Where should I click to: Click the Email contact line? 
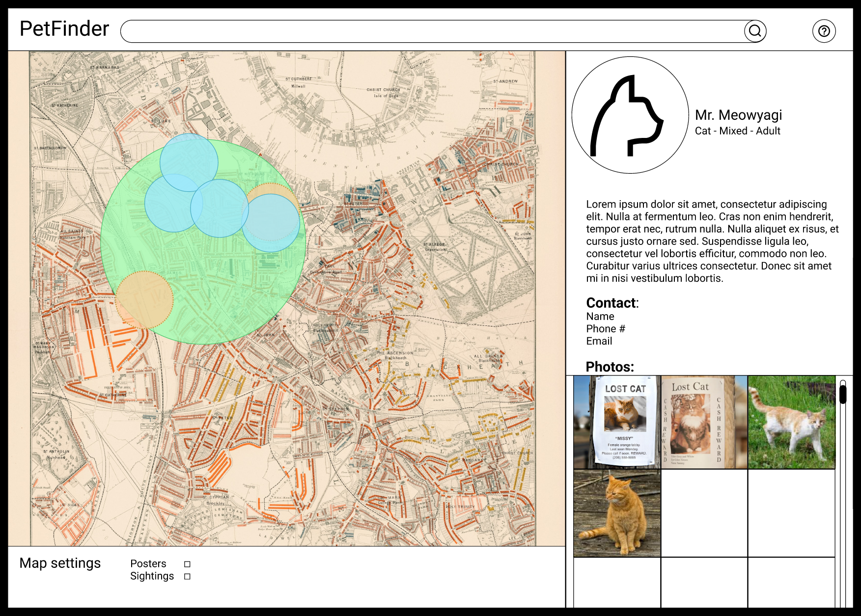(599, 341)
